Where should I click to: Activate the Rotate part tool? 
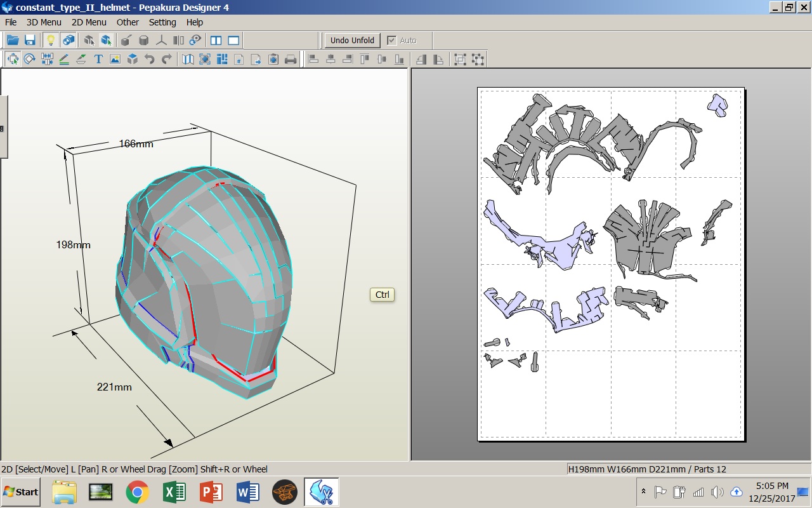[x=29, y=59]
